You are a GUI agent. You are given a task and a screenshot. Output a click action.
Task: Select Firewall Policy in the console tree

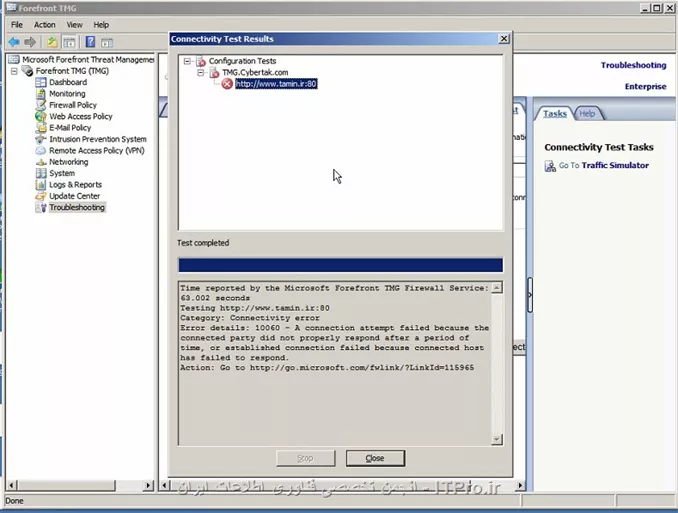[x=73, y=105]
